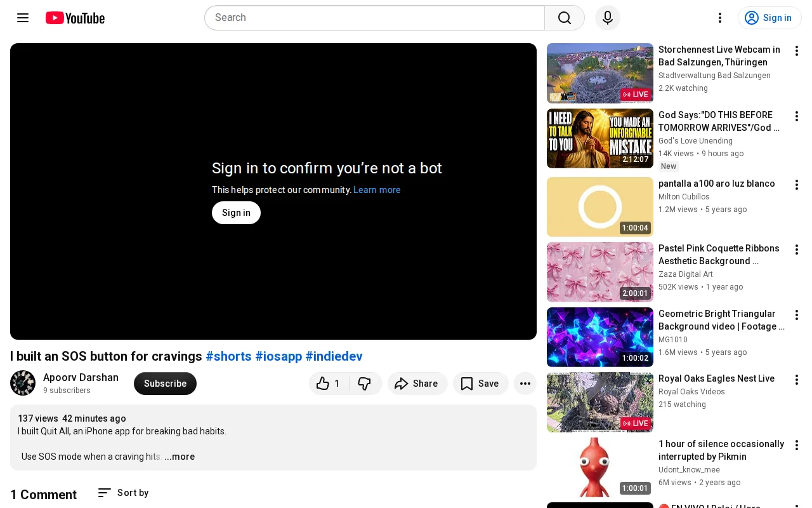Open Pikmin red character thumbnail
Image resolution: width=812 pixels, height=508 pixels.
600,467
